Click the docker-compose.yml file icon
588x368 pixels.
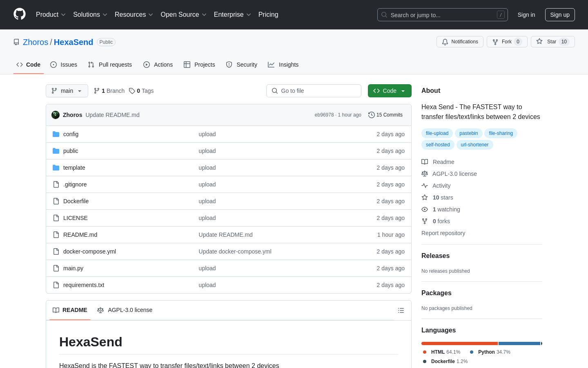[56, 251]
